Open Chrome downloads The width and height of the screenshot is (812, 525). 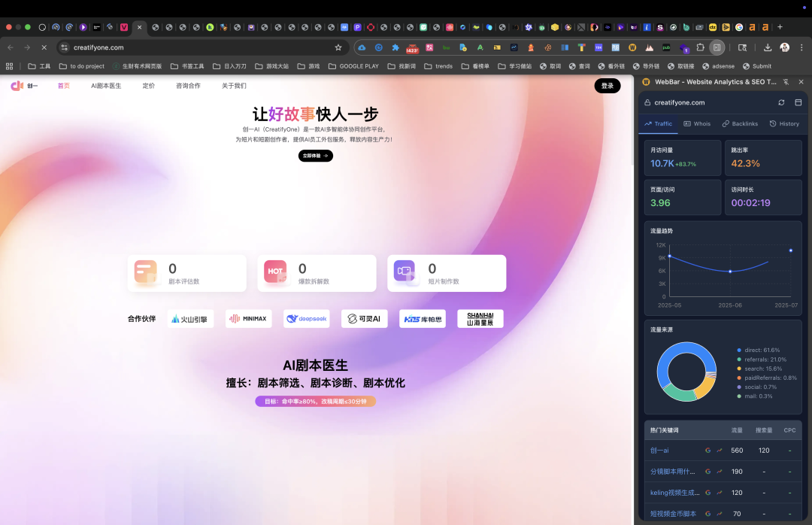coord(768,47)
